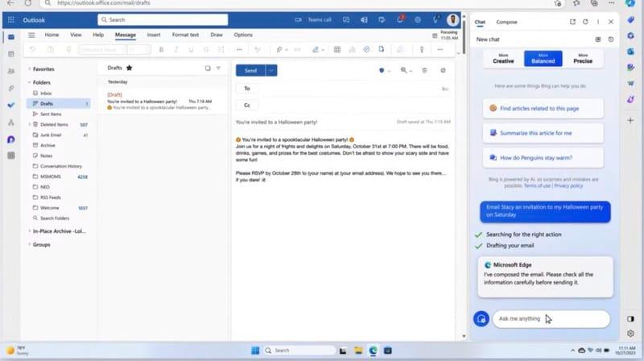The width and height of the screenshot is (644, 361).
Task: Toggle the navigation pane hamburger menu
Action: [31, 35]
